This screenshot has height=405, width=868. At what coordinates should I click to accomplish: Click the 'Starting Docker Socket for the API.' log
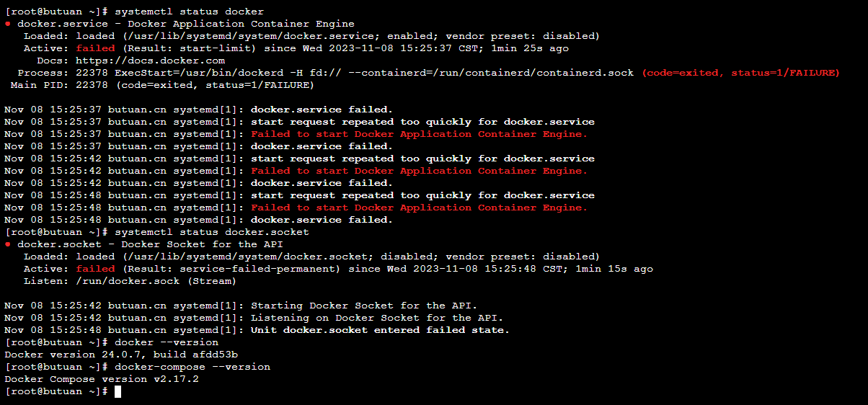tap(364, 306)
